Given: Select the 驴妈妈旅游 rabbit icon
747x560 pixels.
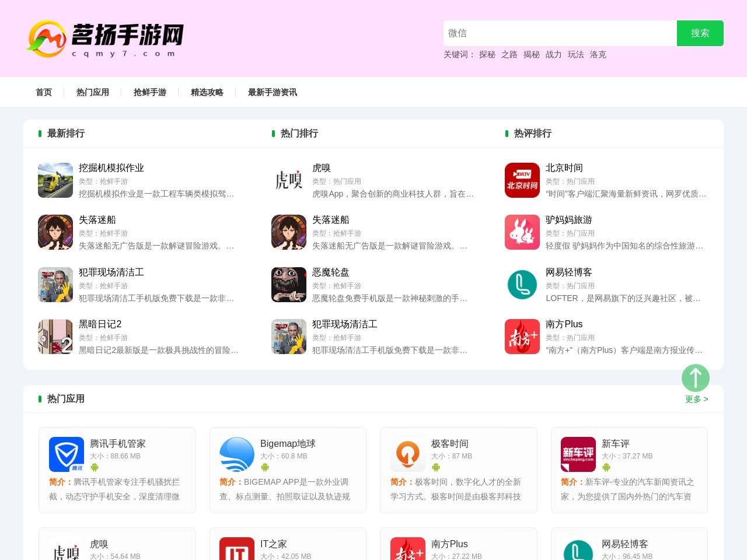Looking at the screenshot, I should (x=522, y=232).
